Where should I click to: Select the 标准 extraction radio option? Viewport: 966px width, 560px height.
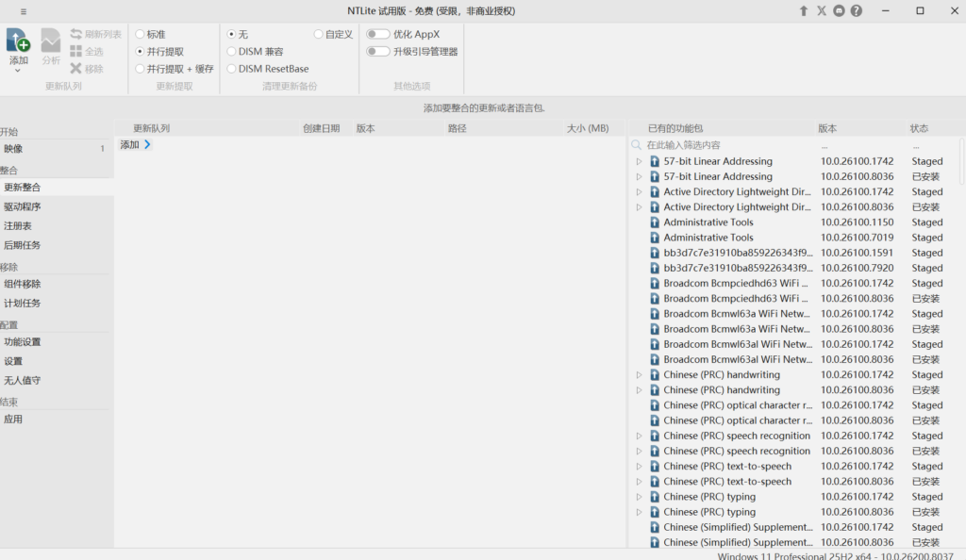(141, 34)
